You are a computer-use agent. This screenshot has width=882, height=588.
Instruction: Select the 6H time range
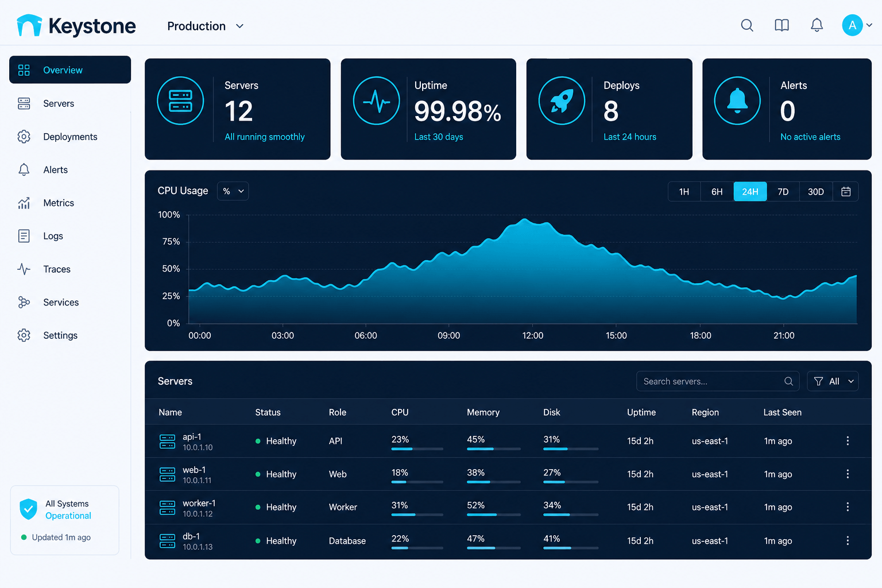pos(717,192)
